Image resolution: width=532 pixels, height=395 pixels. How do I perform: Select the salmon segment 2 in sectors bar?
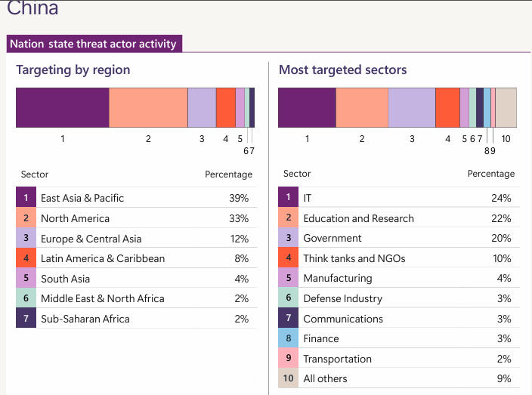pyautogui.click(x=362, y=107)
